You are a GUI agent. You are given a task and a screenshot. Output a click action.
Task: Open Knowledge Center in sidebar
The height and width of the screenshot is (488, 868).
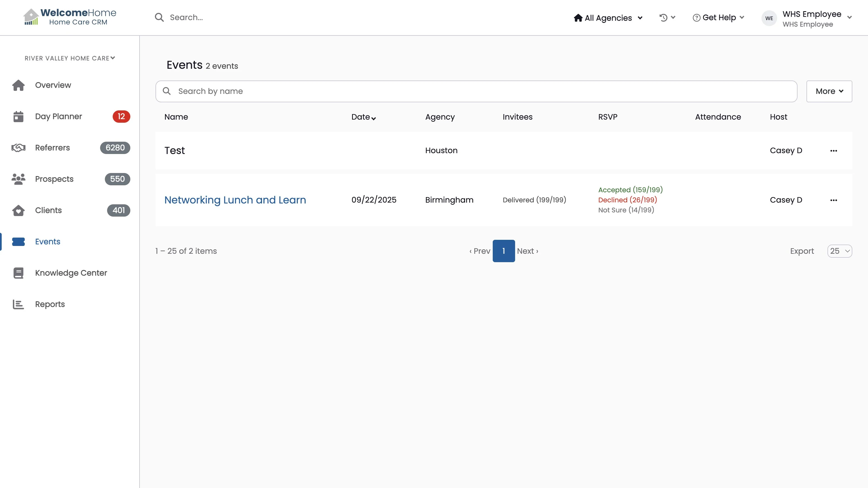pos(71,273)
